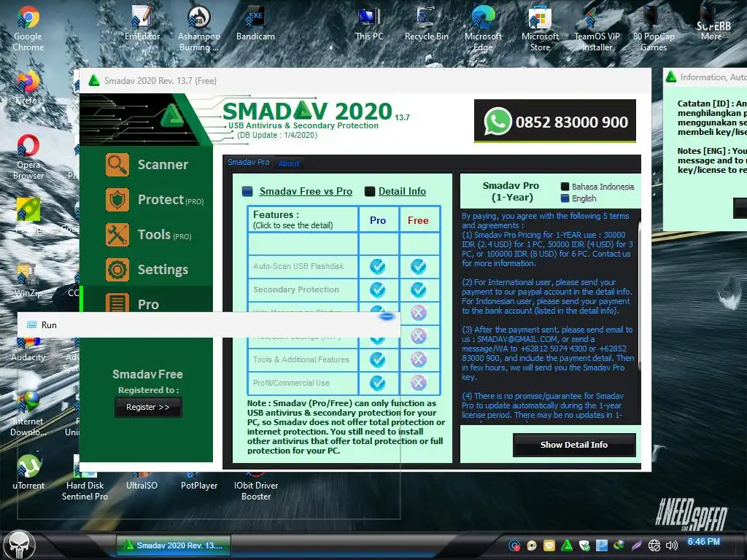This screenshot has width=747, height=560.
Task: Click Free cross for Tools & Additional Features
Action: tap(418, 359)
